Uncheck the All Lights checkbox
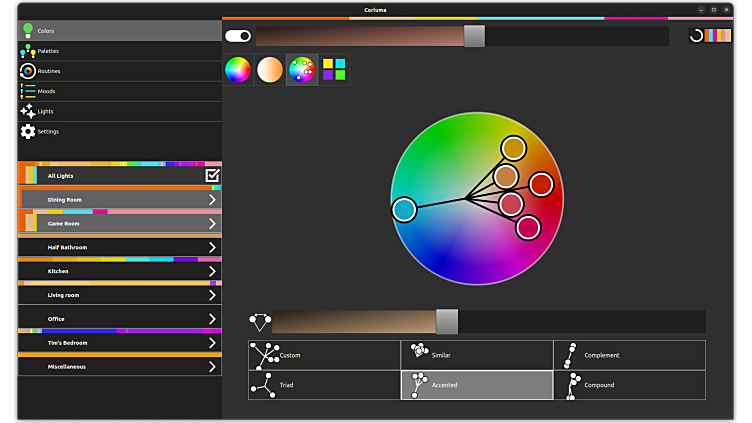The width and height of the screenshot is (752, 423). [x=212, y=176]
